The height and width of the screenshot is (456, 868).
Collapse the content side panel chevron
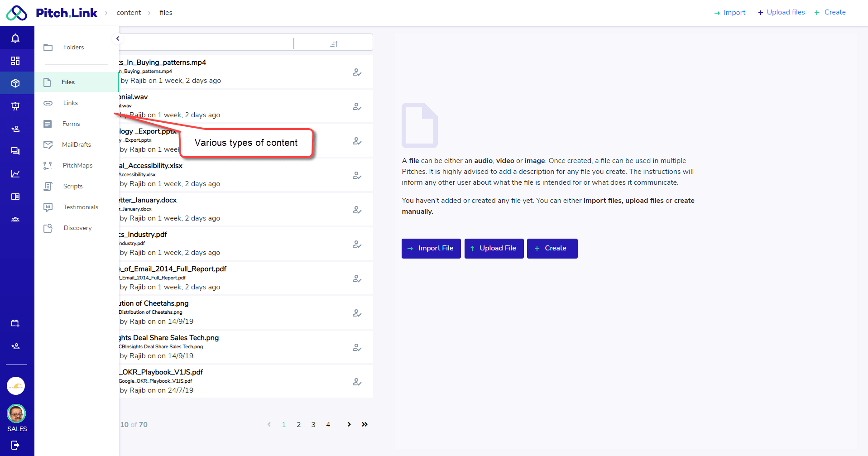pos(118,38)
